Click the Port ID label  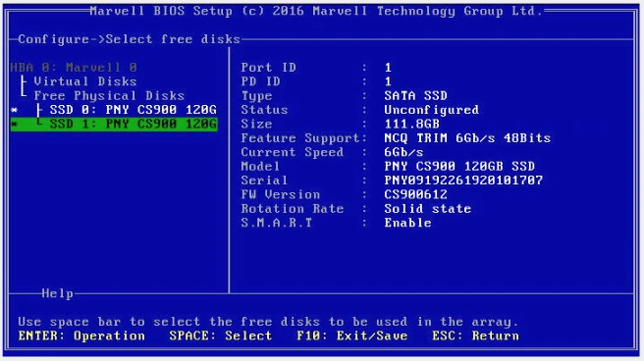[x=268, y=68]
